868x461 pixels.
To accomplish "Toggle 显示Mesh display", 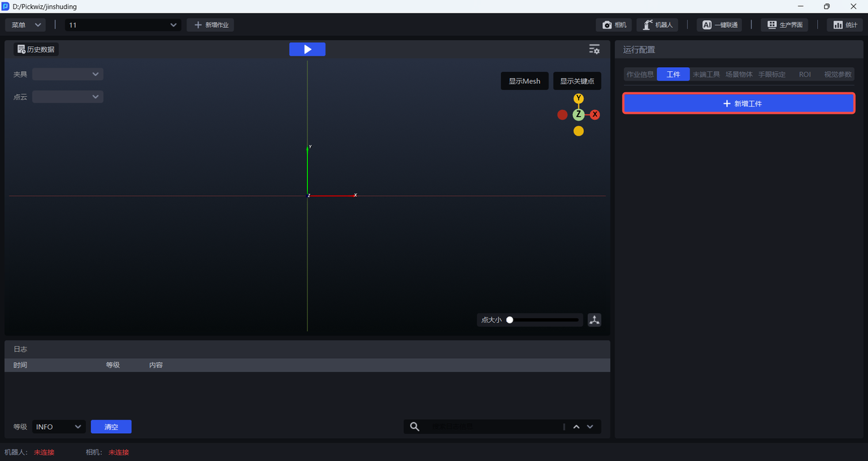I will click(x=524, y=81).
